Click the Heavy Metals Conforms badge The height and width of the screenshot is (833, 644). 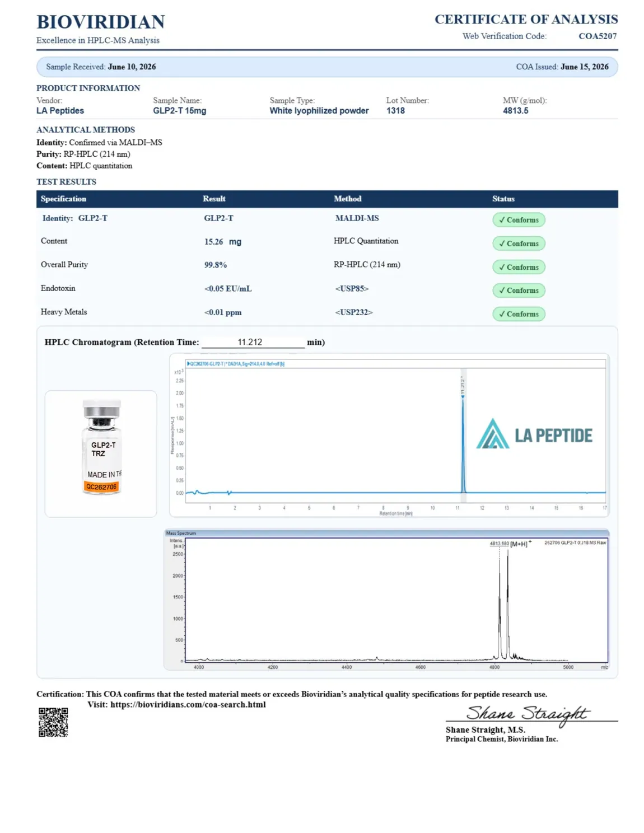(x=519, y=314)
